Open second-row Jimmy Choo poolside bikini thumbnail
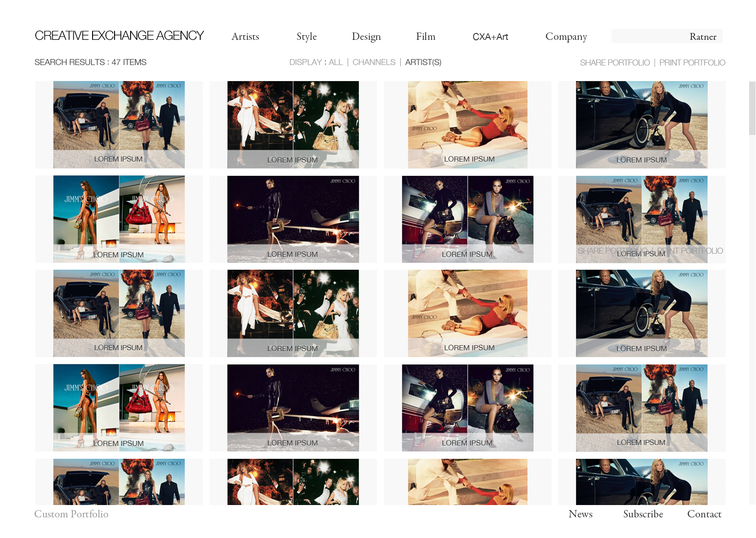The width and height of the screenshot is (756, 538). pyautogui.click(x=119, y=219)
